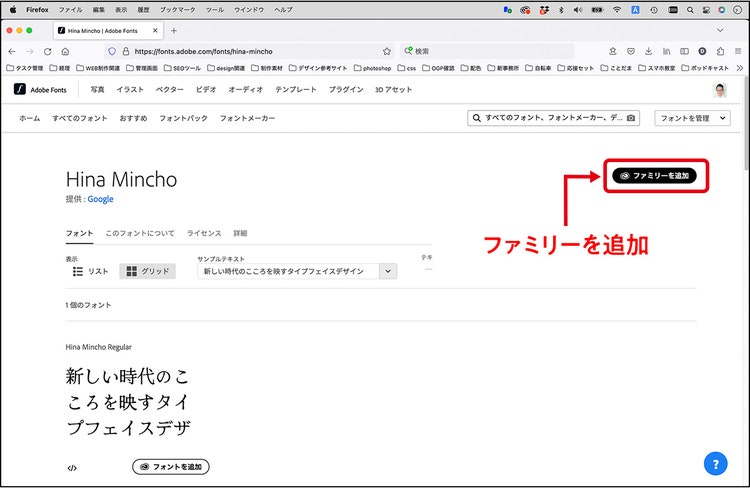
Task: Click the Adobe Fonts search field
Action: click(553, 118)
